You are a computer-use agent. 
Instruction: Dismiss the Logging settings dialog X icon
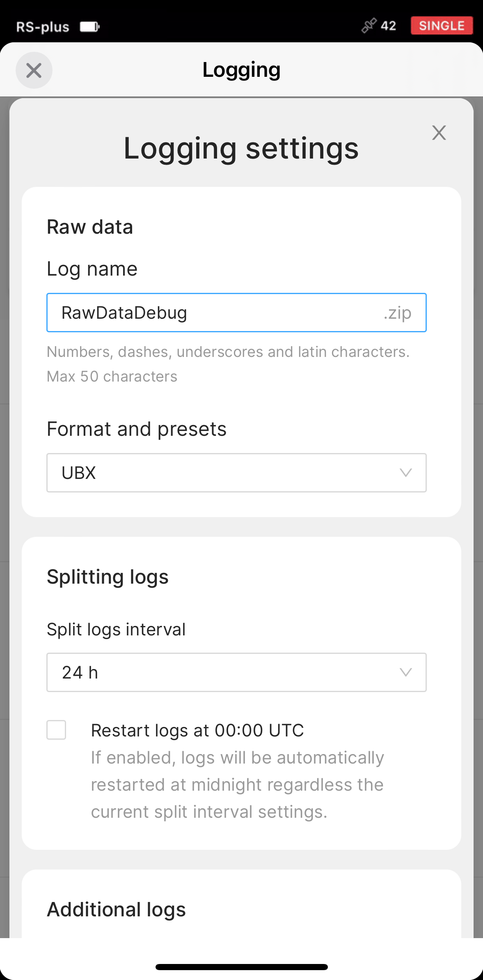(439, 133)
